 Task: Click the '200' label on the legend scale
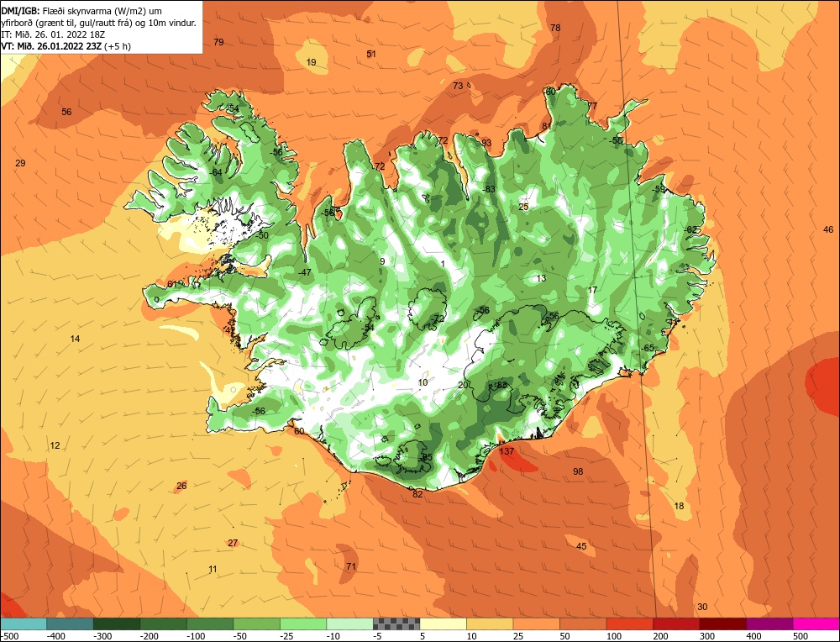click(x=660, y=636)
